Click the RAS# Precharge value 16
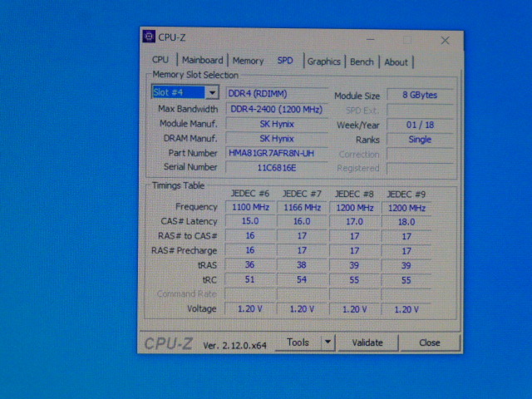 pyautogui.click(x=250, y=250)
